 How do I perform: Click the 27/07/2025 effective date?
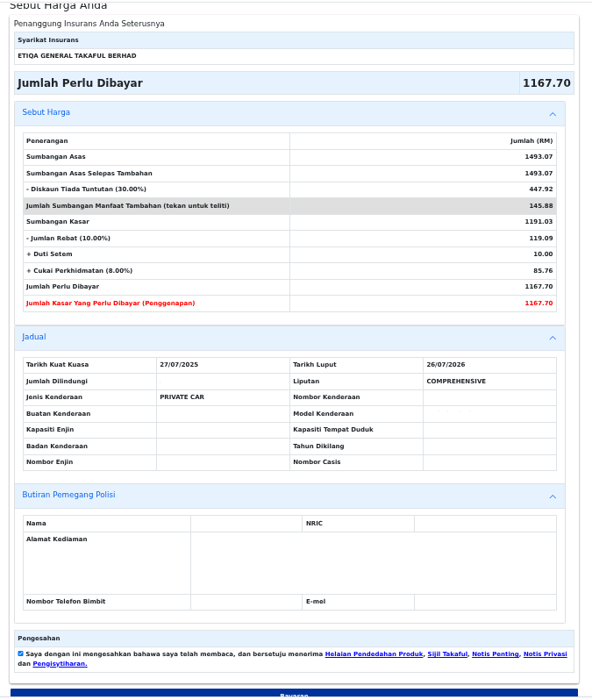[179, 365]
